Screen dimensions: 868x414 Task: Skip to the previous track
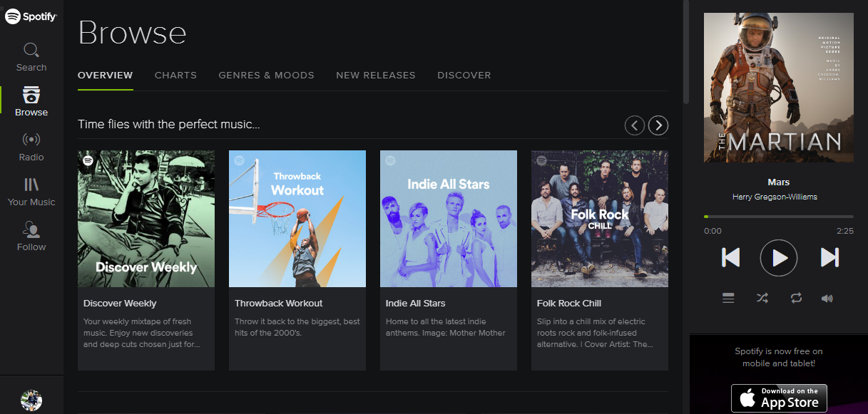(730, 257)
